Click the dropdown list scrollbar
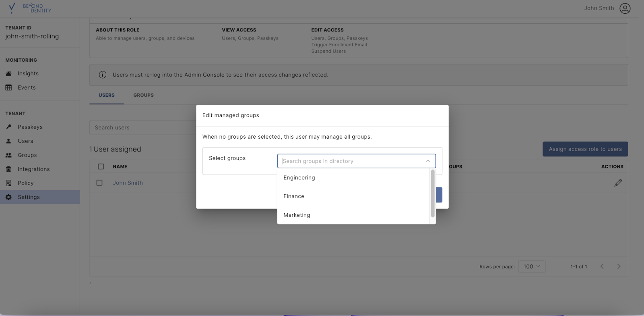 click(x=433, y=193)
